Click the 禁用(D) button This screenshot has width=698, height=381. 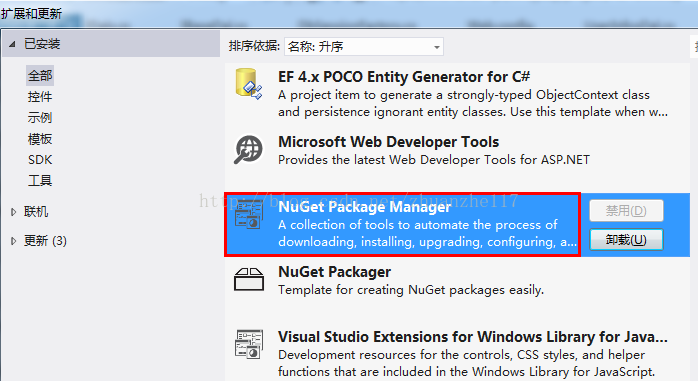(x=626, y=211)
